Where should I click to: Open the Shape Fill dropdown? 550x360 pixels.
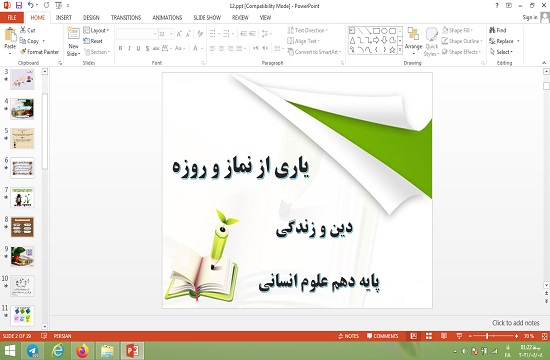(x=457, y=30)
